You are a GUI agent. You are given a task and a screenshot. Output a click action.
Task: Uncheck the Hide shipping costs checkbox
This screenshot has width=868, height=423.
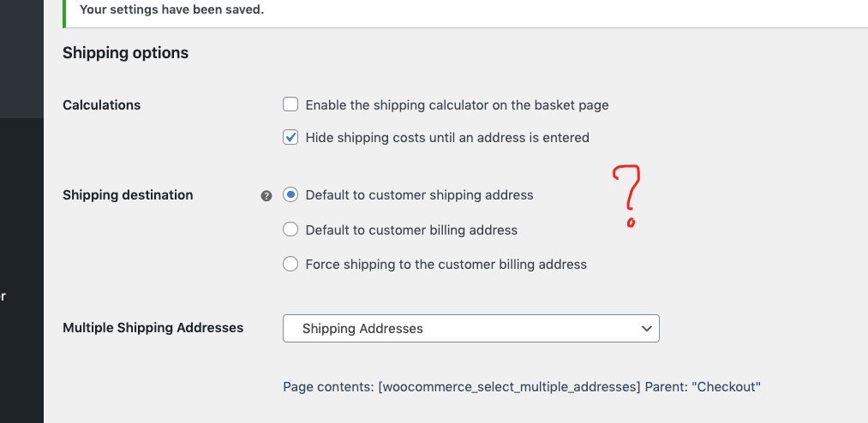pos(290,137)
